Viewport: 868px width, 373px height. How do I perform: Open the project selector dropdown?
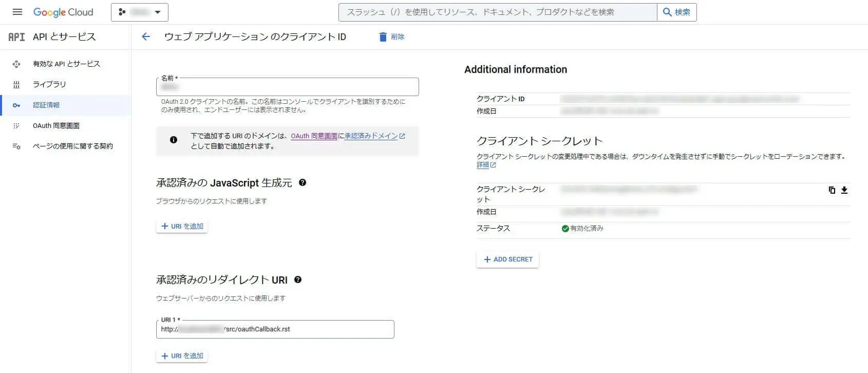[139, 12]
